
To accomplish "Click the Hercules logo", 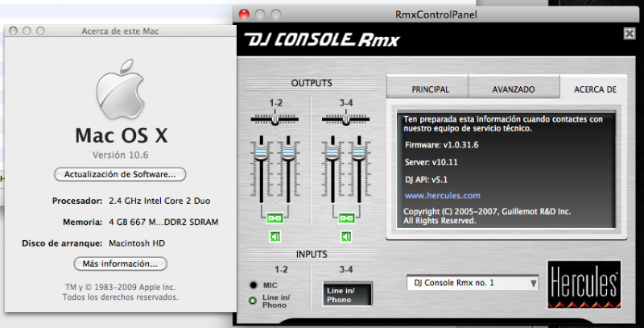I will 584,284.
